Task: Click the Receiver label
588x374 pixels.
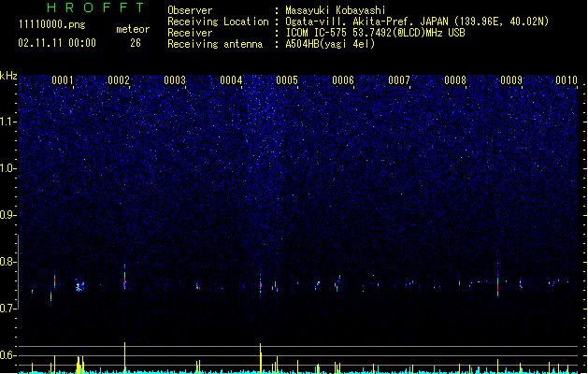Action: (190, 33)
